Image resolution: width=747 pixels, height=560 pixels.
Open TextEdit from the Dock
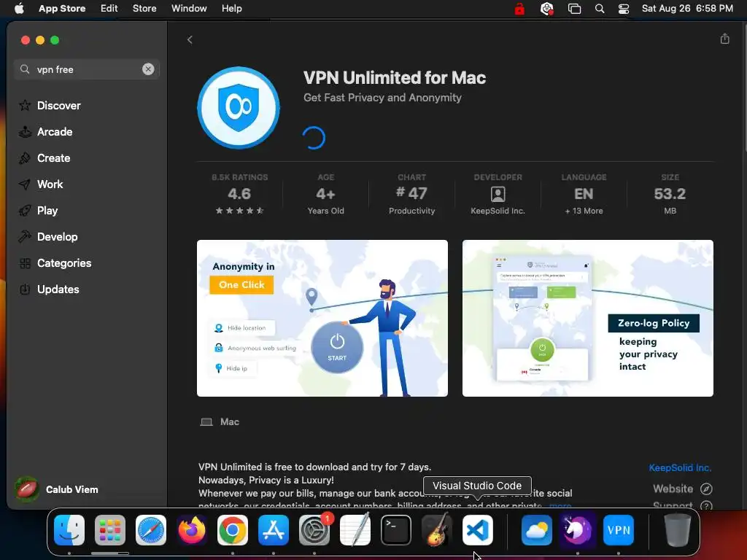pyautogui.click(x=355, y=530)
